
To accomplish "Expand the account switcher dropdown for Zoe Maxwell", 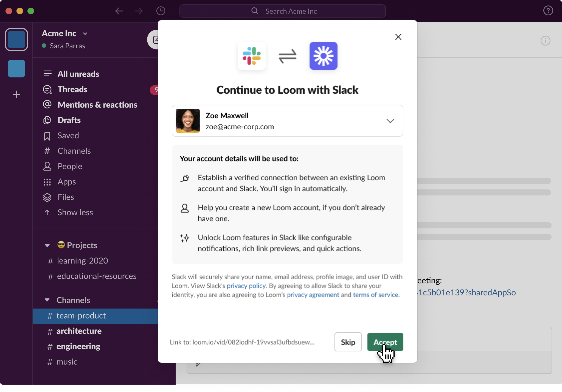I will 390,121.
